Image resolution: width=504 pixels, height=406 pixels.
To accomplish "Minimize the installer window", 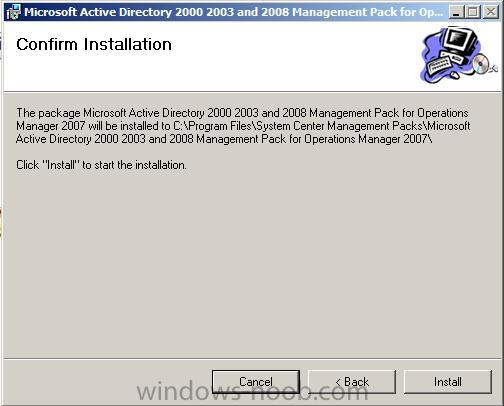I will point(456,13).
